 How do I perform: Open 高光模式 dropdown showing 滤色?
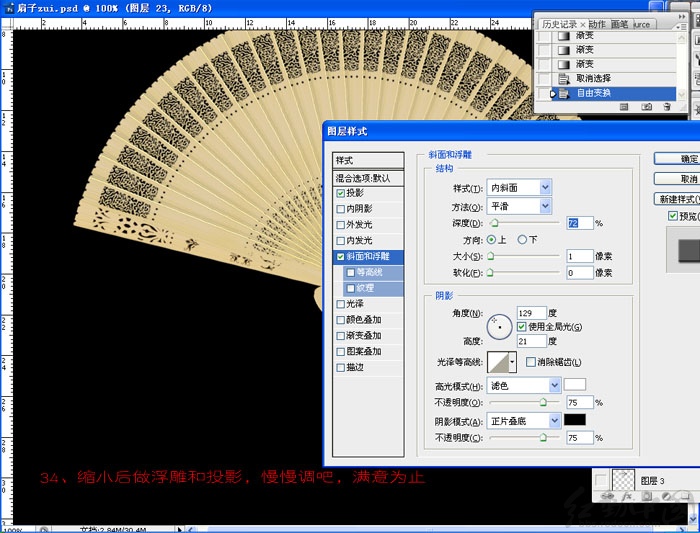coord(524,385)
